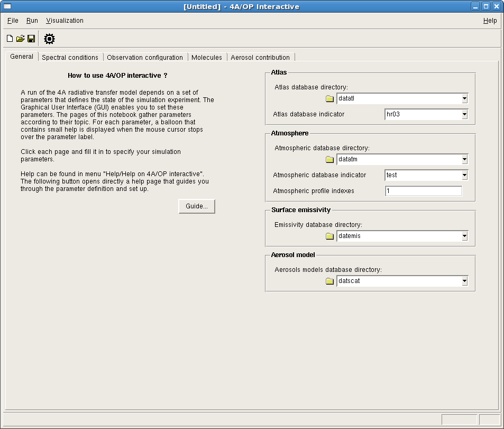Close the 4A/OP Interactive window
Viewport: 504px width, 429px height.
point(497,6)
